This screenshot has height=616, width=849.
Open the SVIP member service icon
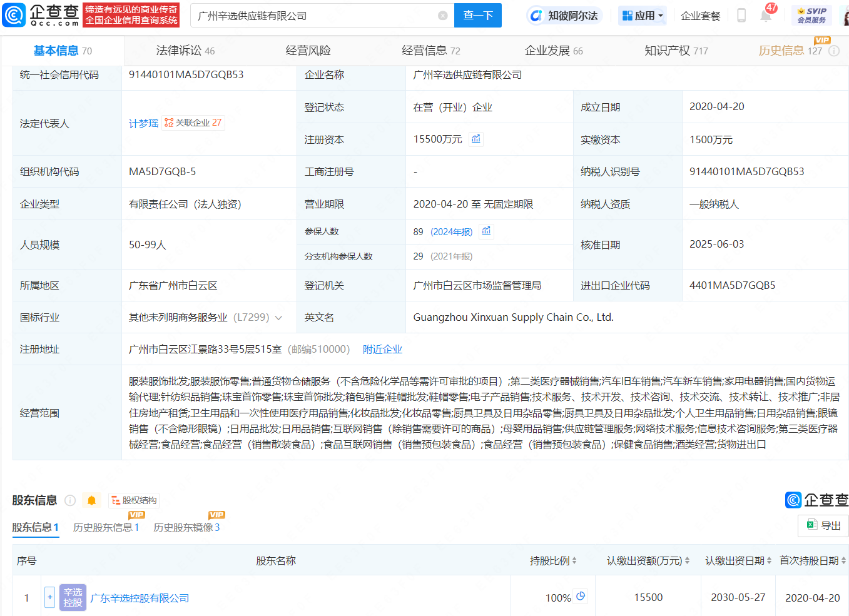point(812,16)
